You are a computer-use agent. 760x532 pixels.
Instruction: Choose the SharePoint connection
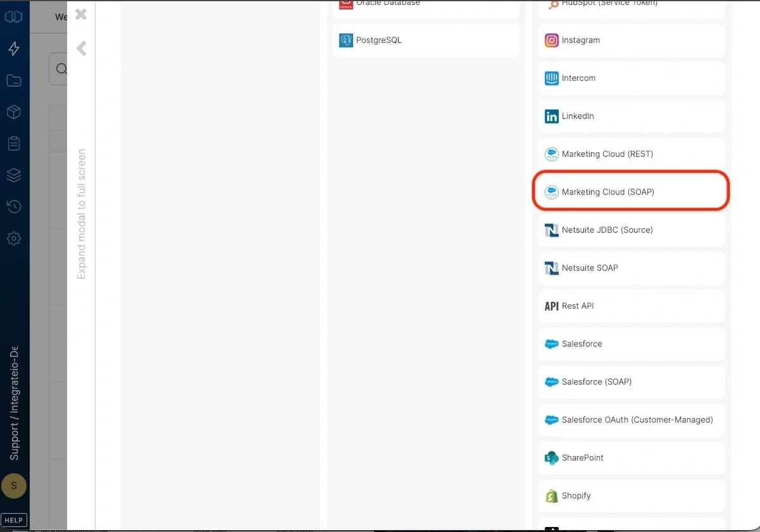(x=632, y=458)
